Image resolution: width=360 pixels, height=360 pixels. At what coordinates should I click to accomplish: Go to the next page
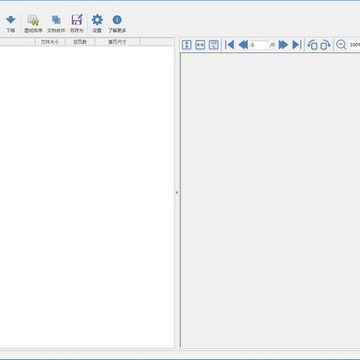(283, 45)
